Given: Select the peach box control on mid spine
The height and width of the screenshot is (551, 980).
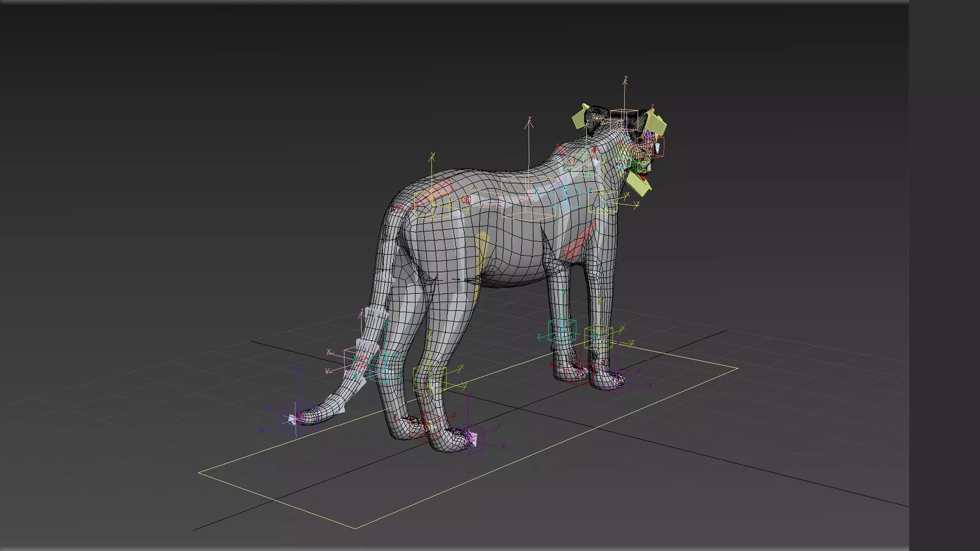Looking at the screenshot, I should (528, 199).
